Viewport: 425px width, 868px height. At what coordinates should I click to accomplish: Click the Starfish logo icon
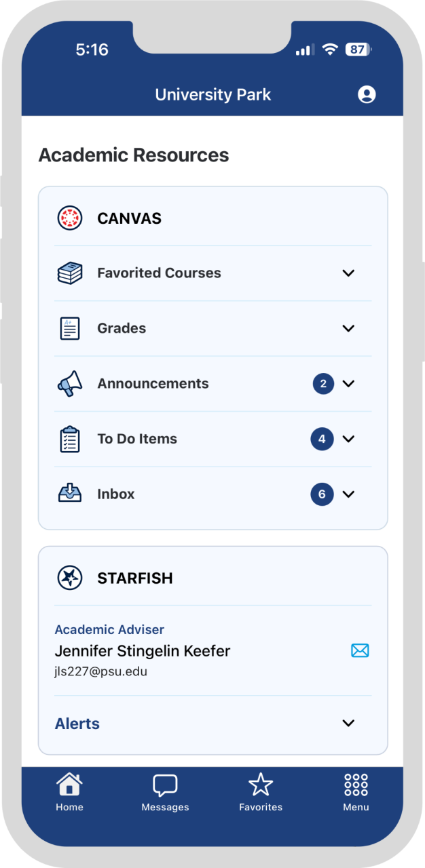click(69, 578)
